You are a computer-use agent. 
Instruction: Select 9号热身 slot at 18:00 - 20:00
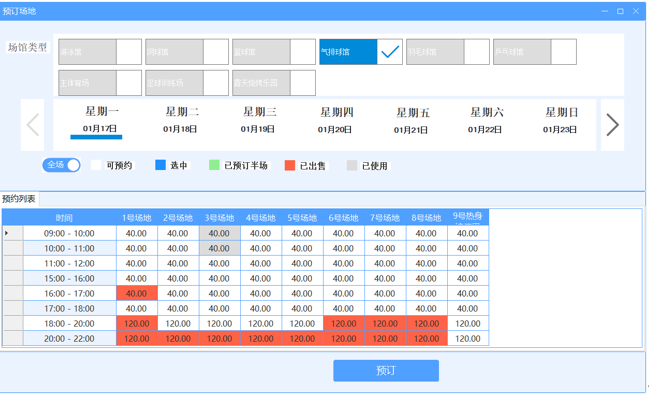pyautogui.click(x=468, y=324)
